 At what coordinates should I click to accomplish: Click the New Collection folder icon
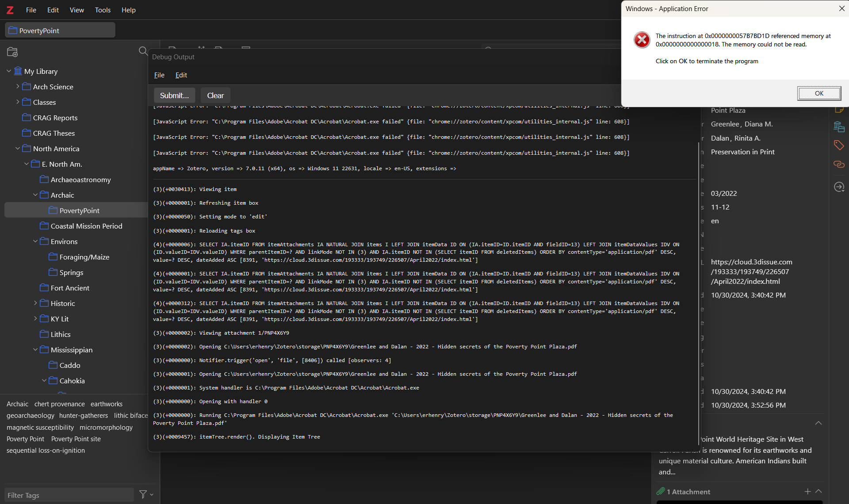[12, 52]
